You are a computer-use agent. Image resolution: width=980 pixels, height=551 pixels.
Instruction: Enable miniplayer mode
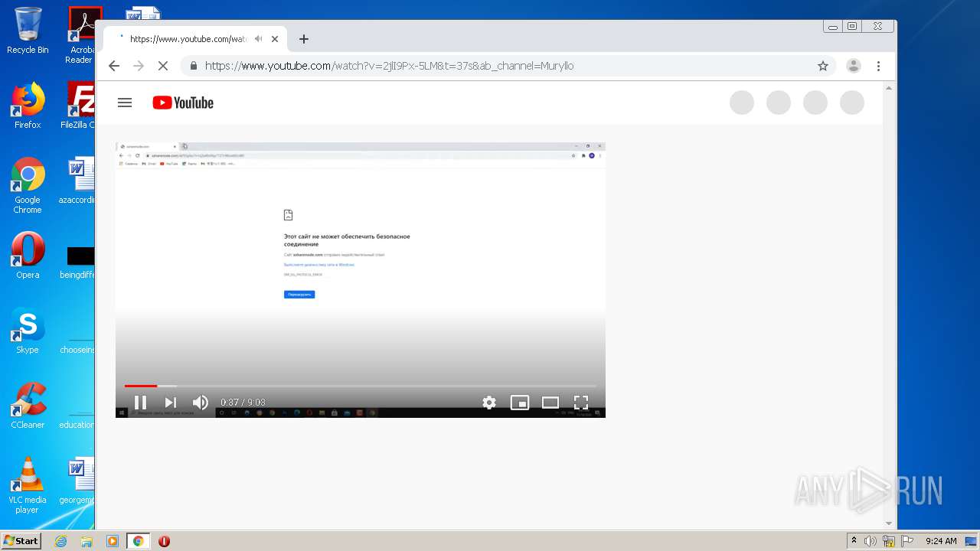point(520,403)
